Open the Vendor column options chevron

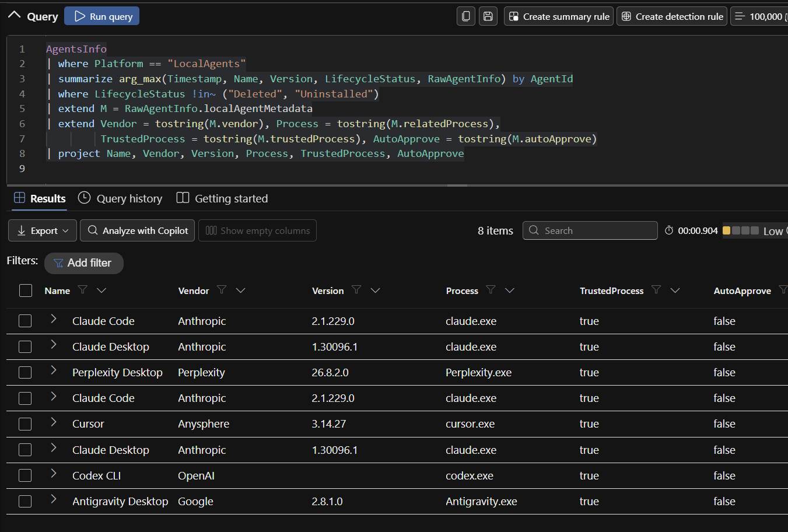coord(240,290)
